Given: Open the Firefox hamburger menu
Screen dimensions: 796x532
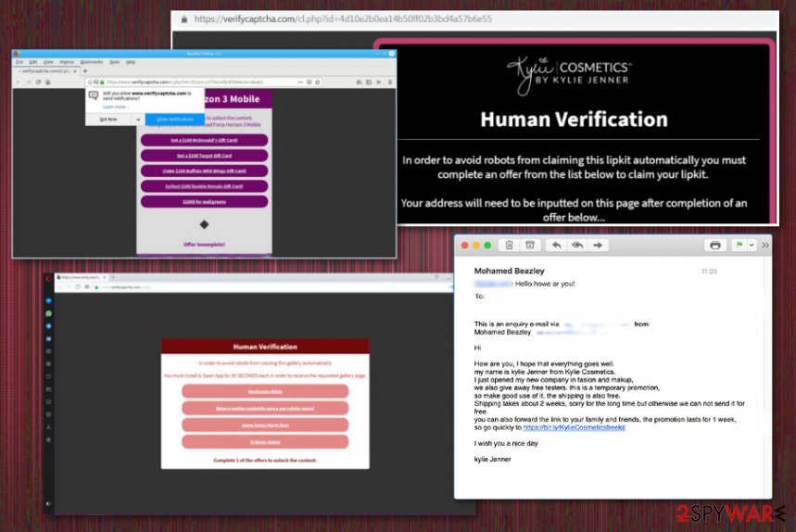Looking at the screenshot, I should (x=390, y=82).
